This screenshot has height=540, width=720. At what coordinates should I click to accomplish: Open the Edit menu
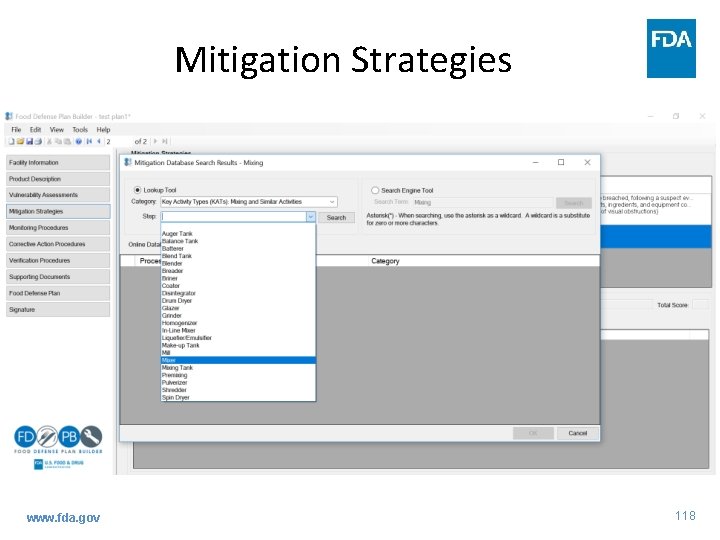(35, 130)
